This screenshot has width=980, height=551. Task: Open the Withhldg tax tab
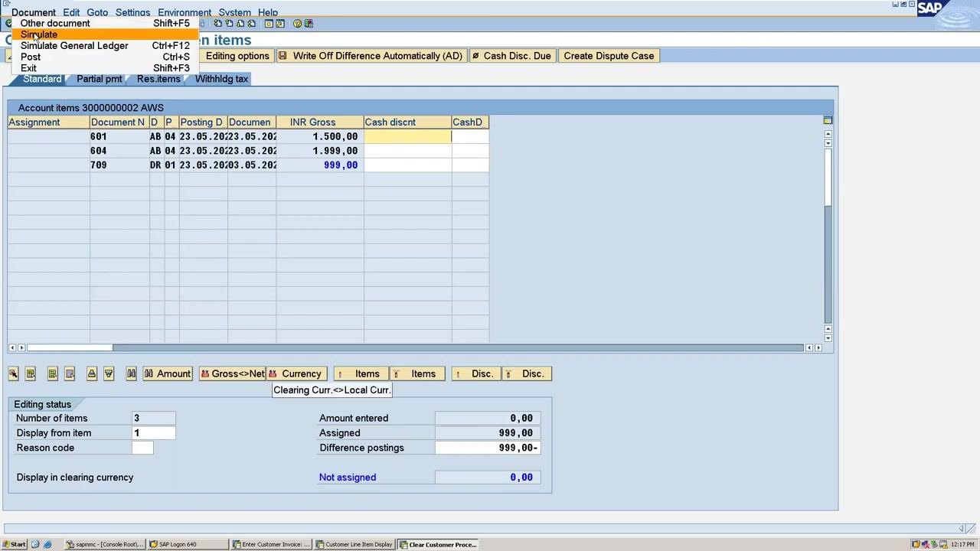[221, 79]
